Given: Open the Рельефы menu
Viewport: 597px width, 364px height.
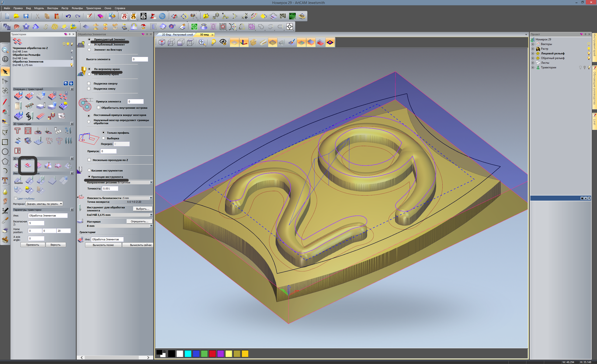Looking at the screenshot, I should click(77, 8).
